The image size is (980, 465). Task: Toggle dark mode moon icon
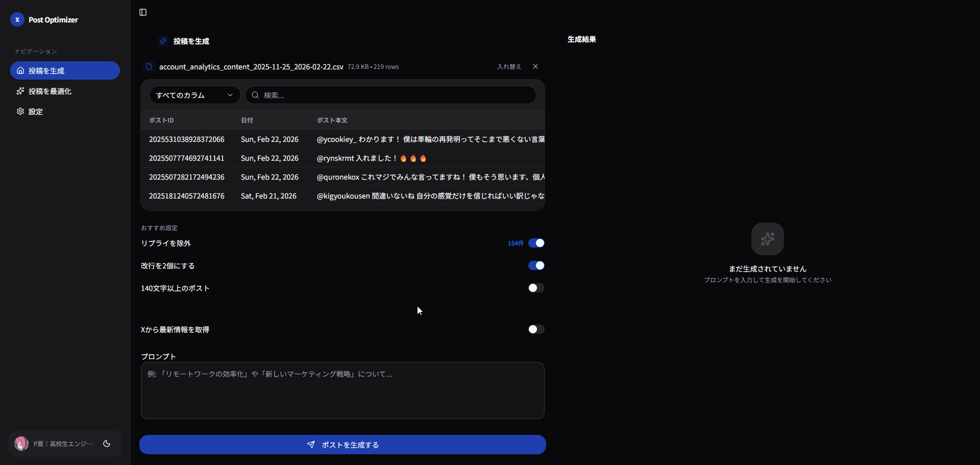pyautogui.click(x=107, y=444)
